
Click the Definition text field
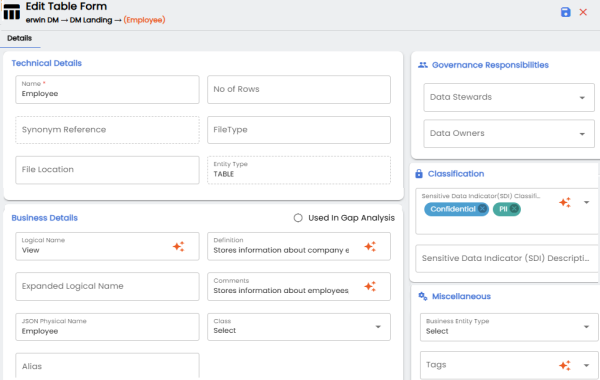tap(299, 246)
